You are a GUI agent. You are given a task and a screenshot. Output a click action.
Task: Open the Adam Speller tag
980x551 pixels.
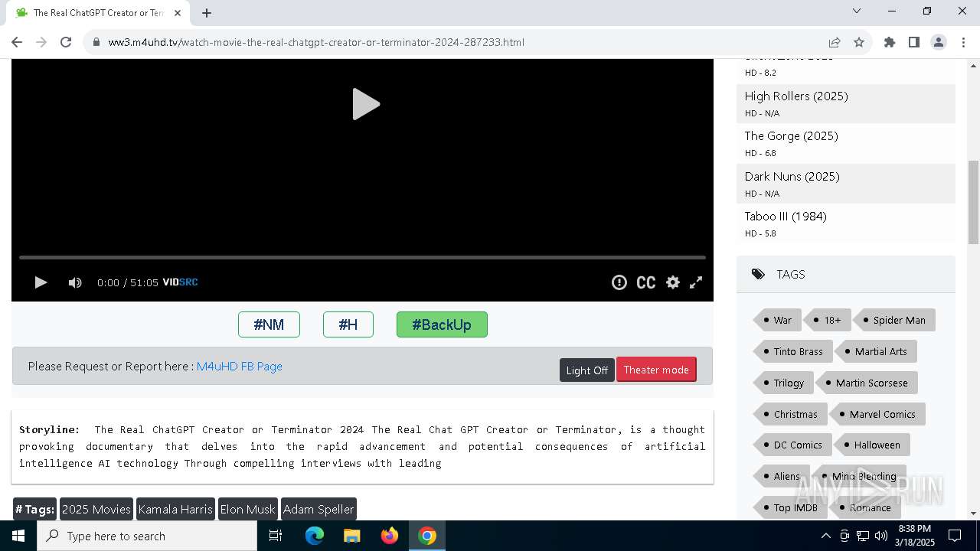click(x=318, y=509)
